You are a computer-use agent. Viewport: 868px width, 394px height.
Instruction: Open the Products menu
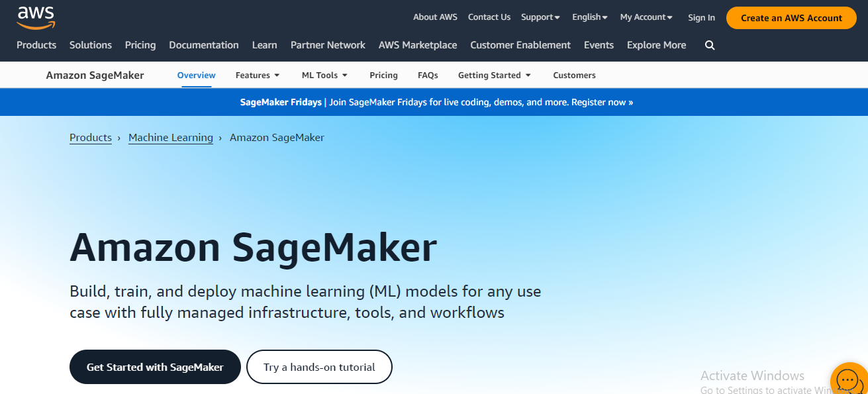click(x=36, y=45)
